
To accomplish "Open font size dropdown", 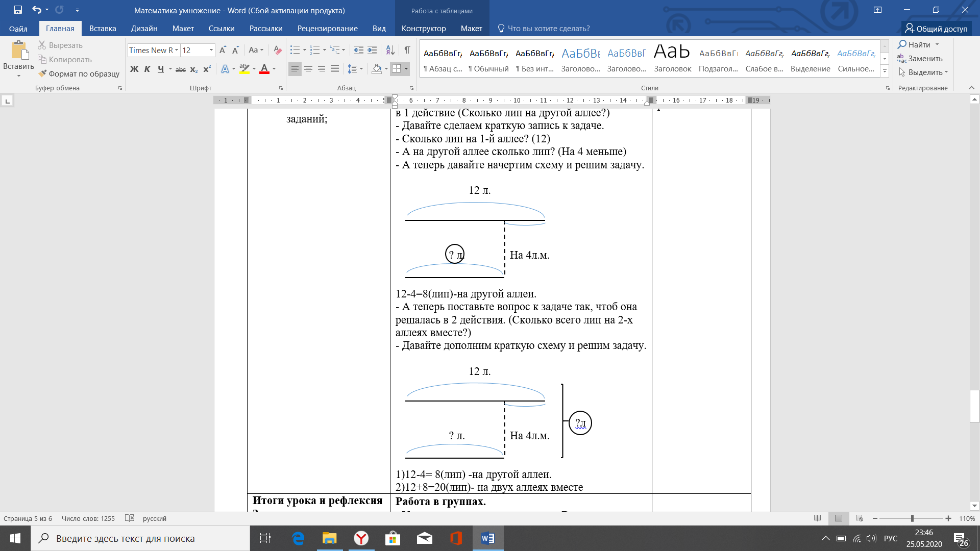I will click(211, 50).
